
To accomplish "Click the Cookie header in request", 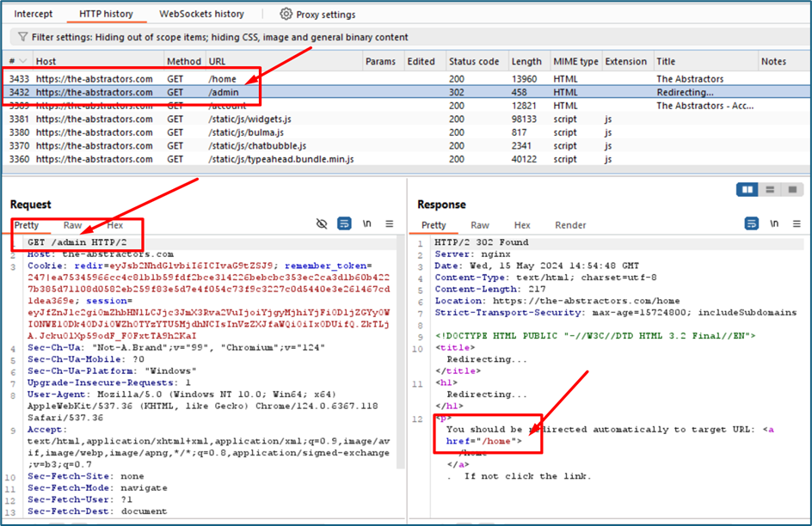I will pyautogui.click(x=209, y=301).
